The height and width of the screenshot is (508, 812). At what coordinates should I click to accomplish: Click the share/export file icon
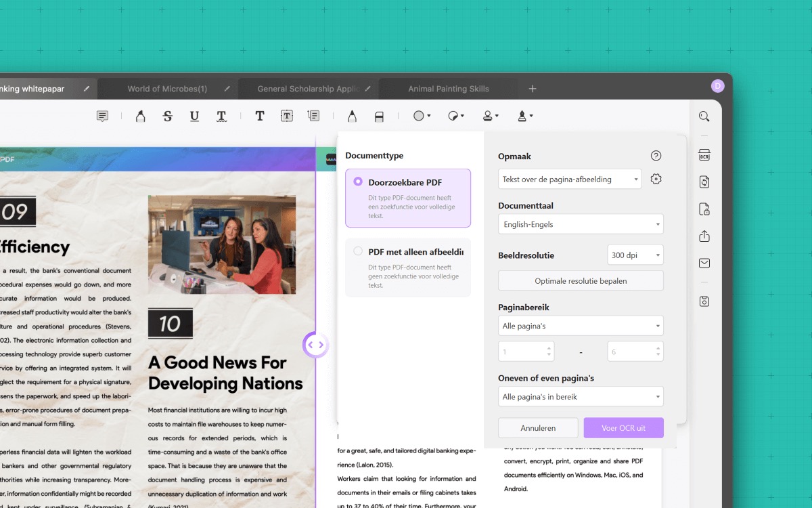point(704,236)
